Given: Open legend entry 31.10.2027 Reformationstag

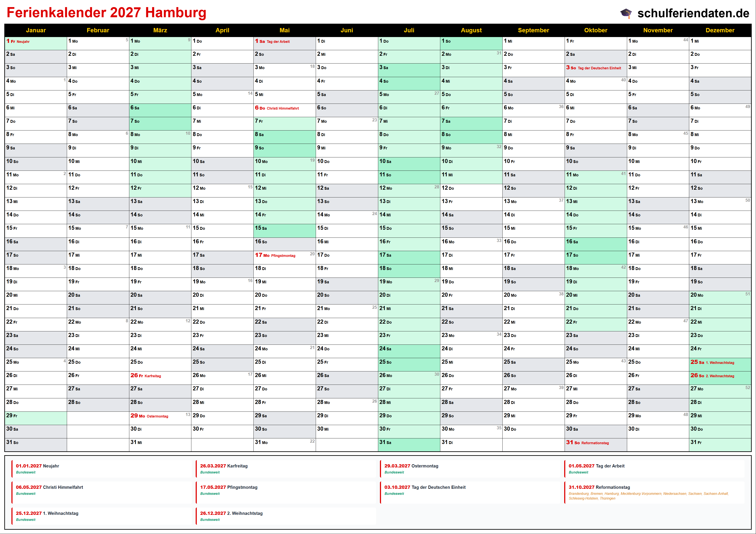Looking at the screenshot, I should (599, 487).
